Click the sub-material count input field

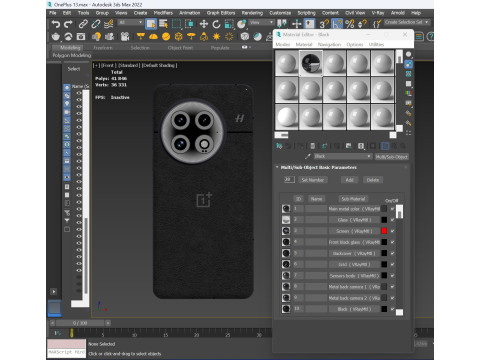tap(288, 180)
